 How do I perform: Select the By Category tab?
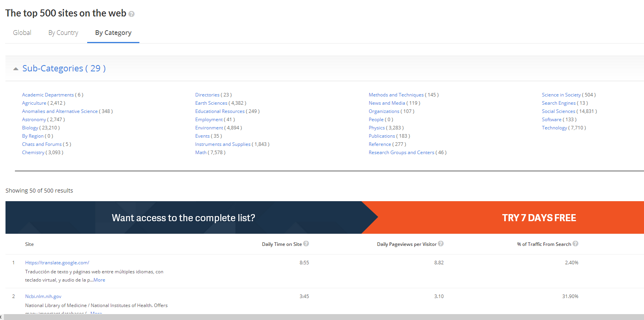(x=113, y=33)
